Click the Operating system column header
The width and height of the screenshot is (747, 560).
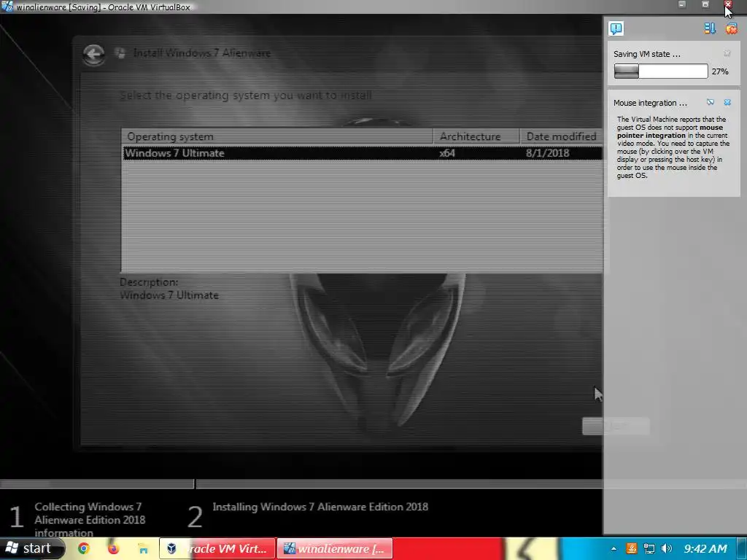(277, 136)
